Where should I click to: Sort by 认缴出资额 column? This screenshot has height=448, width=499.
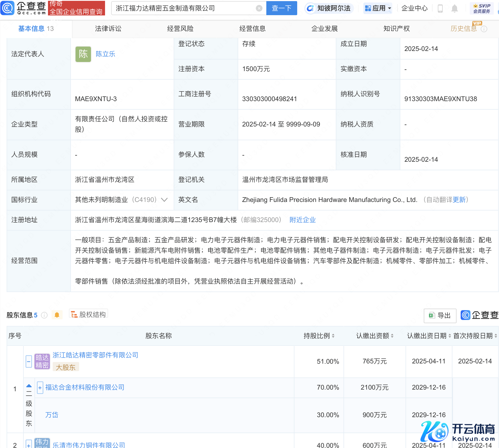pos(392,336)
